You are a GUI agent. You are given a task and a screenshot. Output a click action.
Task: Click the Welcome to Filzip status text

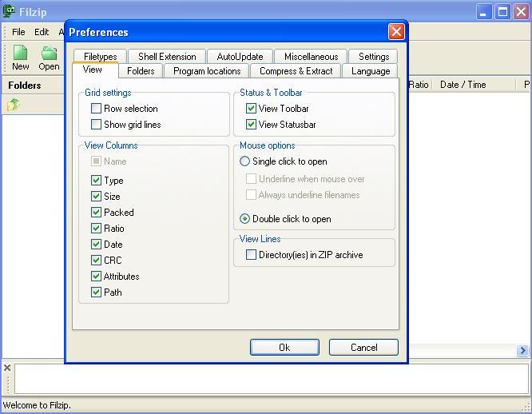coord(37,405)
